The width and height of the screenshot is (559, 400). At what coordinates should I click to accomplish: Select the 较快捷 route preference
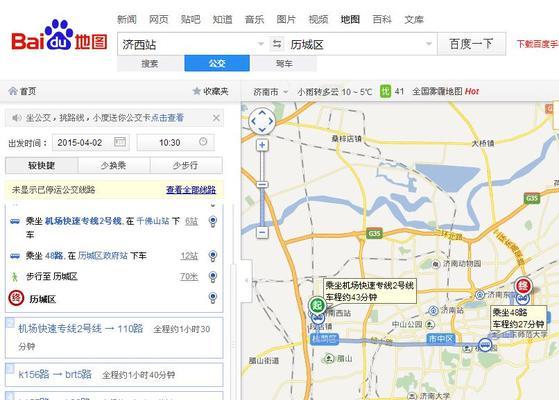coord(41,165)
